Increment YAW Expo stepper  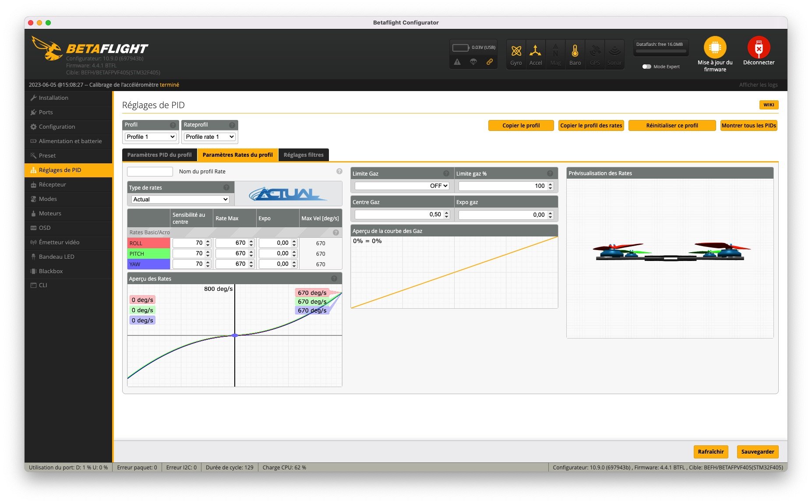(x=294, y=262)
